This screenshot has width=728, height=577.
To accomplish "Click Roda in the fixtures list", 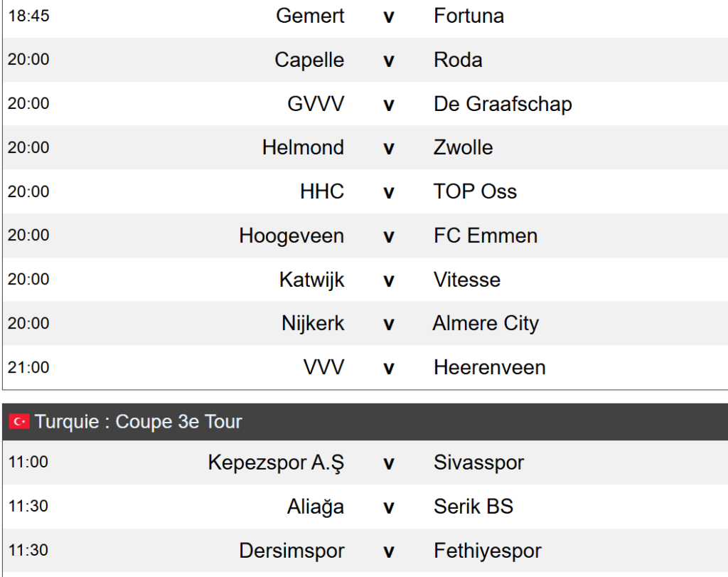I will [x=458, y=60].
